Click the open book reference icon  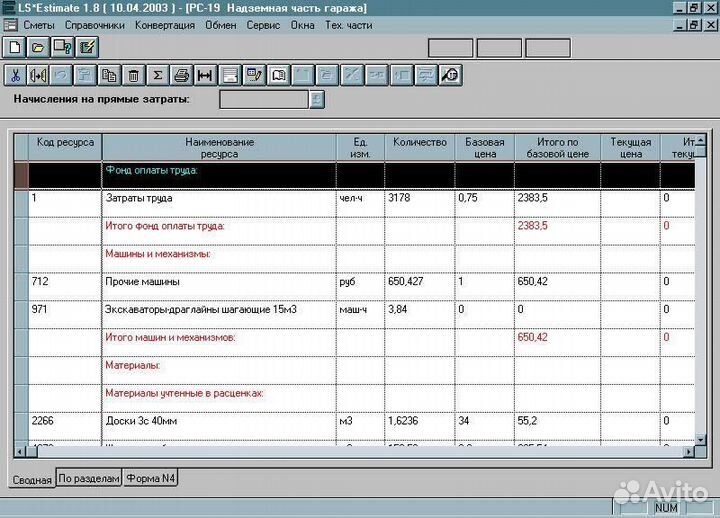tap(279, 74)
